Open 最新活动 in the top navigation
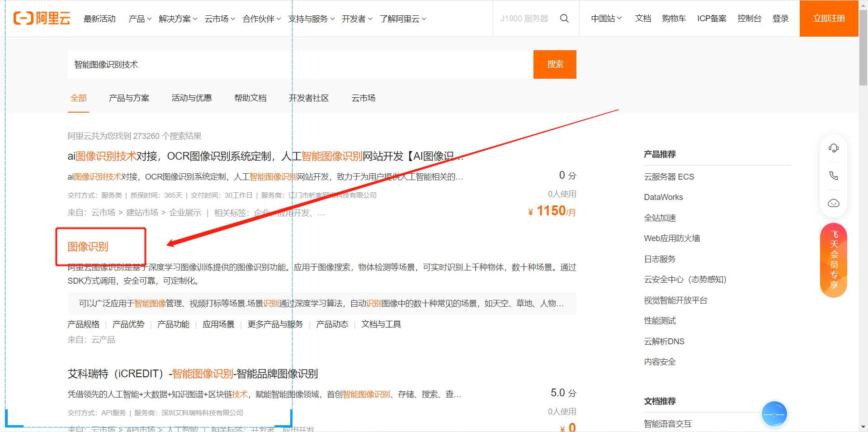 [99, 19]
